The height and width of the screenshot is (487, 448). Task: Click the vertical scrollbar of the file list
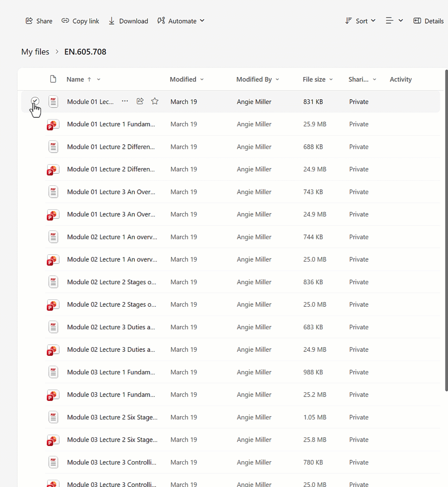pyautogui.click(x=447, y=230)
